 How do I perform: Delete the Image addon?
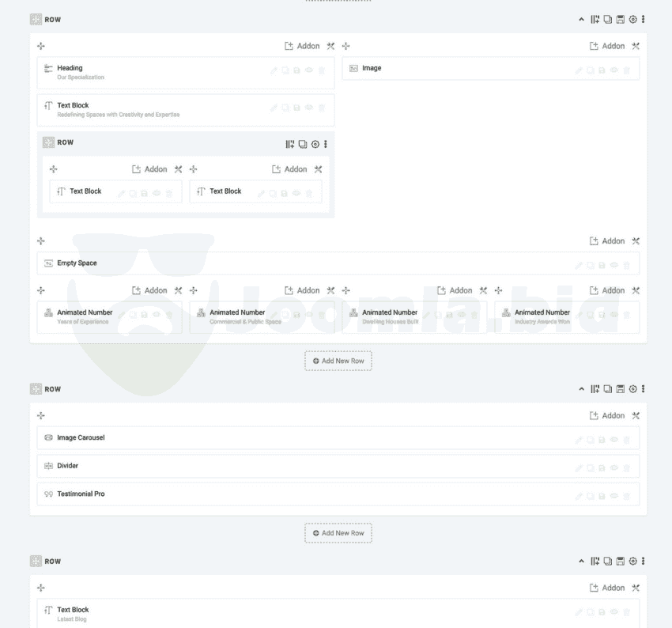coord(627,70)
